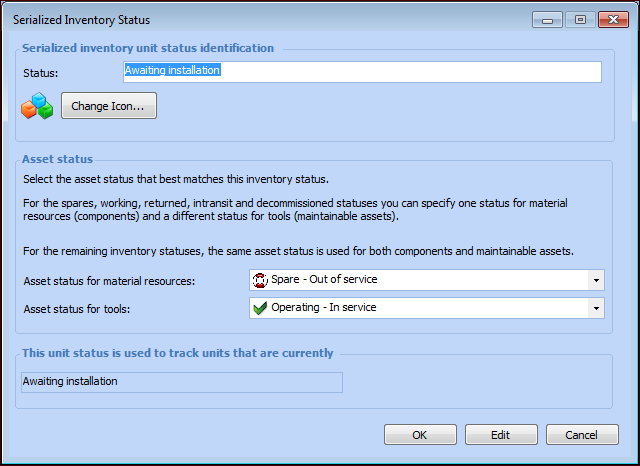The height and width of the screenshot is (466, 640).
Task: Confirm the dialog with OK
Action: 420,435
